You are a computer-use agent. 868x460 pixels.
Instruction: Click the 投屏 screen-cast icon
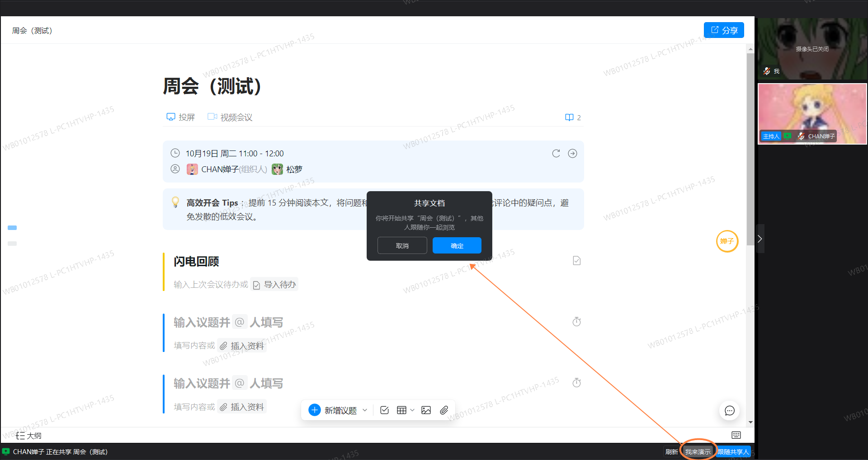pos(170,117)
